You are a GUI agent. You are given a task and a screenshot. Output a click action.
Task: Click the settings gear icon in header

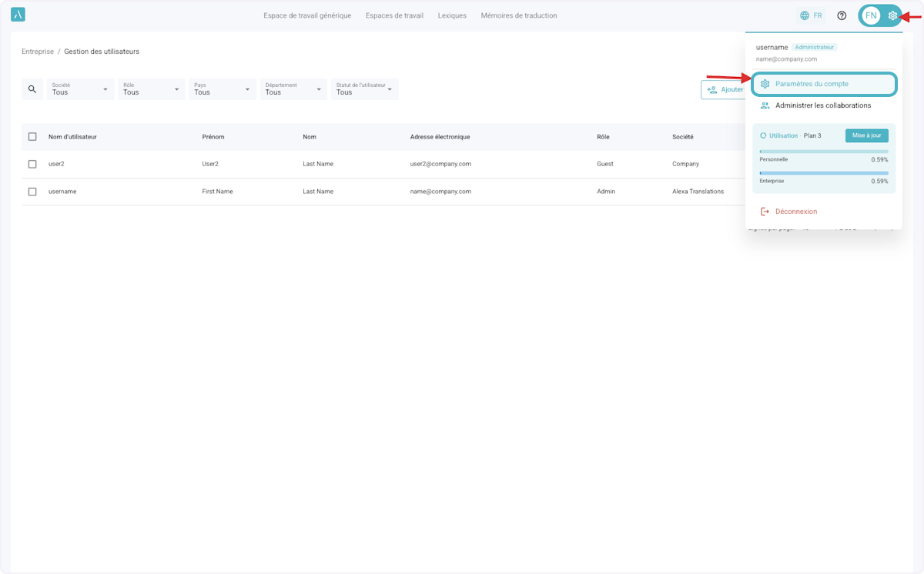click(892, 15)
